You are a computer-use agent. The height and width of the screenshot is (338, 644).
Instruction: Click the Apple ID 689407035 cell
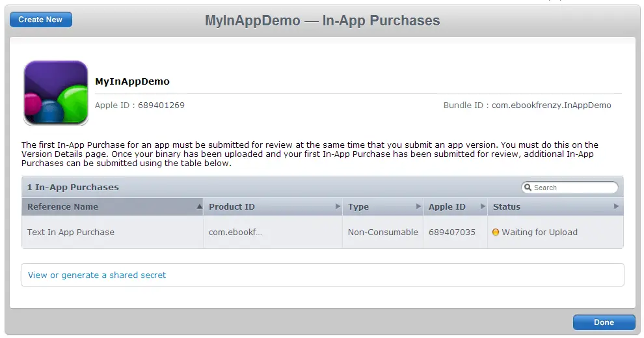[x=452, y=232]
